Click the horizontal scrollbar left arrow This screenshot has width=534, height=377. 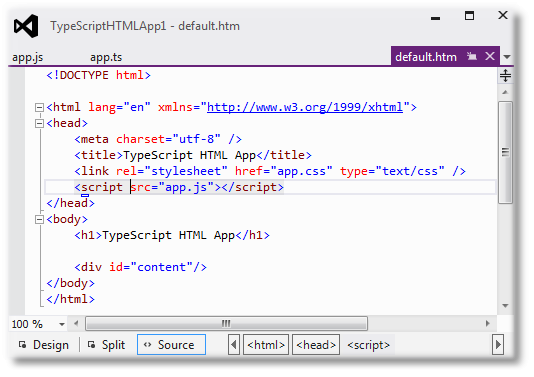coord(76,323)
